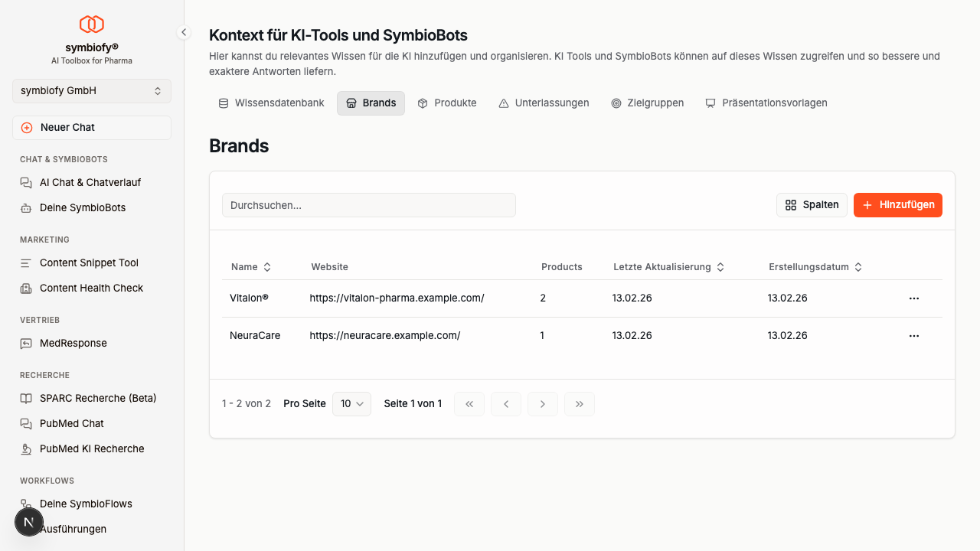The image size is (980, 551).
Task: Click the round N avatar badge
Action: pyautogui.click(x=29, y=522)
